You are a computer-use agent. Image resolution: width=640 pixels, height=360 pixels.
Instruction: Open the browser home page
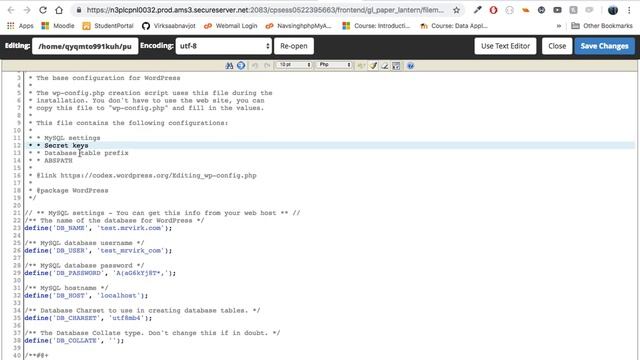[x=59, y=10]
